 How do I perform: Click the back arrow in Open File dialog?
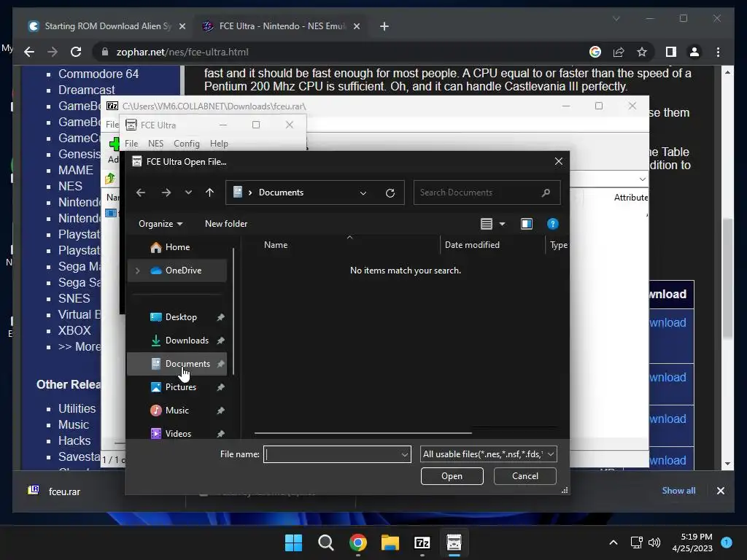(141, 192)
